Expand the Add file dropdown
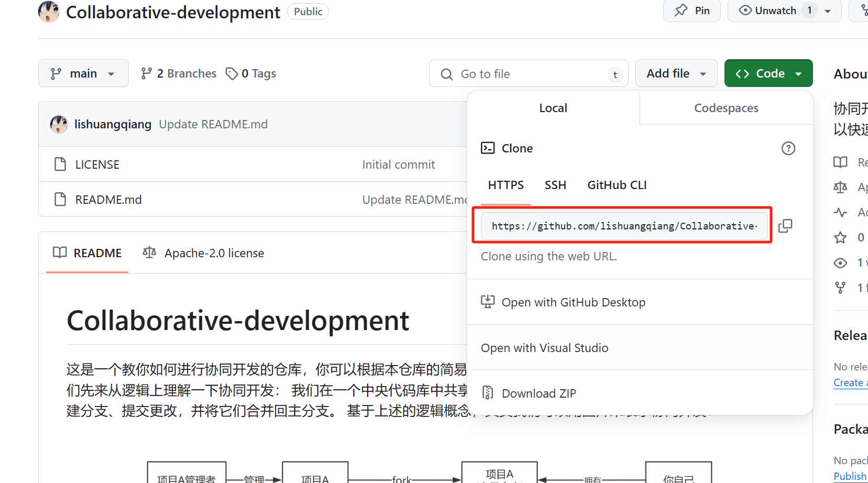 point(676,73)
